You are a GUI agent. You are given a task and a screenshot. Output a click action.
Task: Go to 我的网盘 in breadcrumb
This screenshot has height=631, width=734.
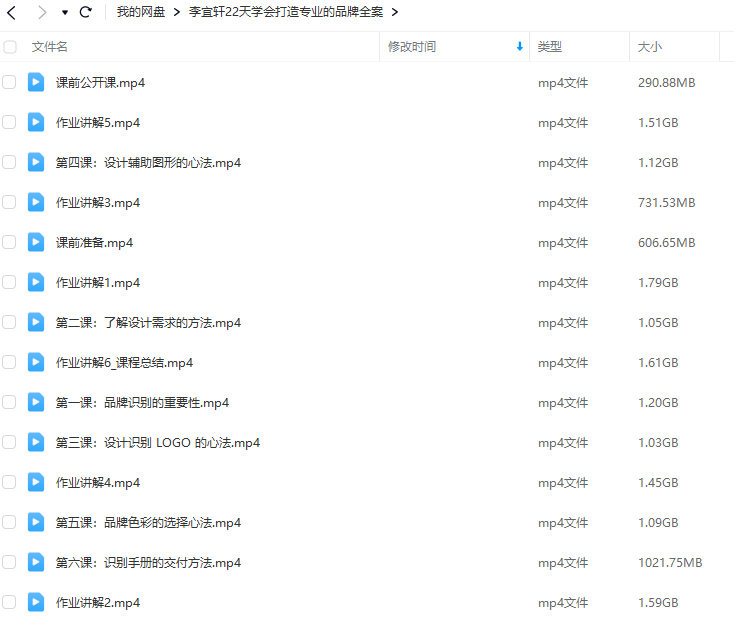140,13
